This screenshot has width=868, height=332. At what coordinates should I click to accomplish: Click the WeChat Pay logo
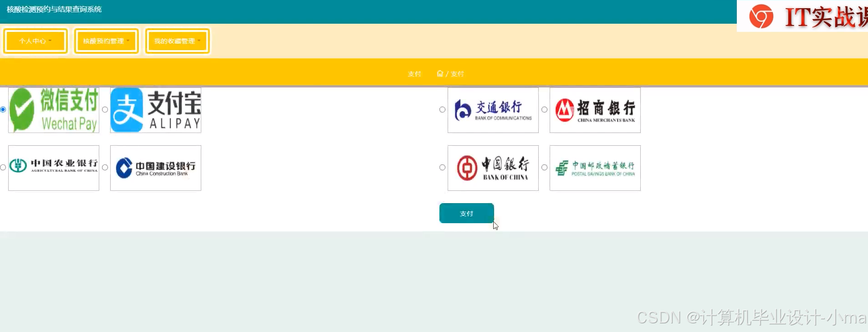pos(54,110)
